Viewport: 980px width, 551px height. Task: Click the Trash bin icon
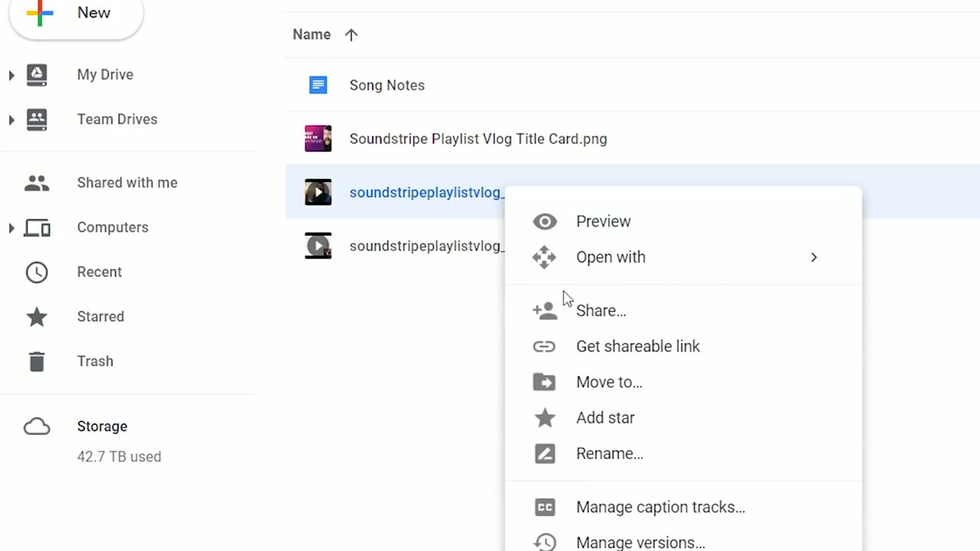click(37, 361)
